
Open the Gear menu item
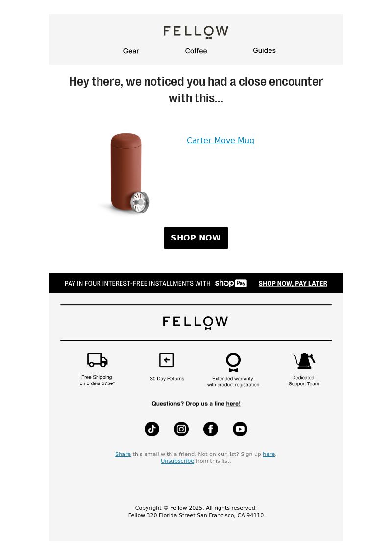131,51
